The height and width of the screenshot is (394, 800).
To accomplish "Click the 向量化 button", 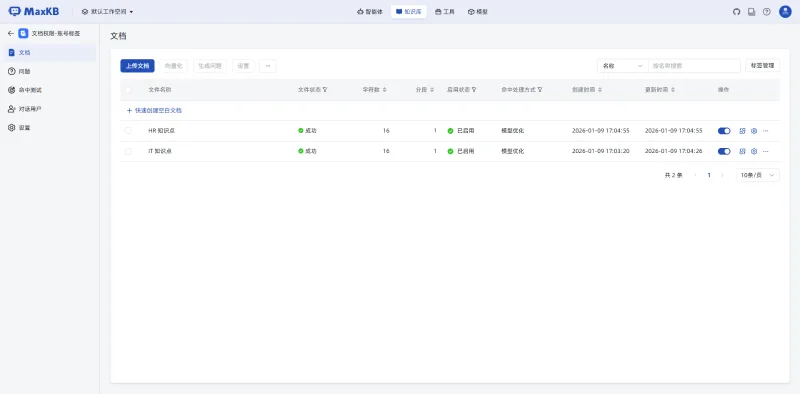I will 173,66.
